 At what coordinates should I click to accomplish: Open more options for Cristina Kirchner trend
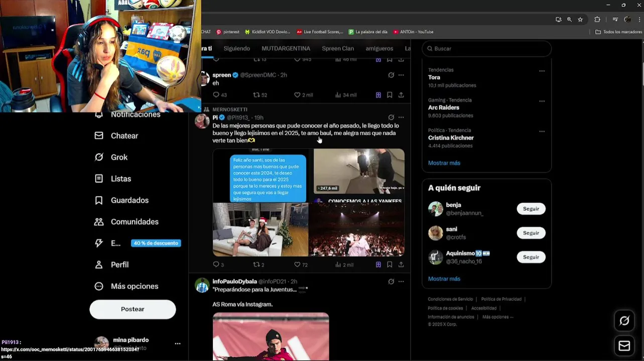[x=542, y=131]
